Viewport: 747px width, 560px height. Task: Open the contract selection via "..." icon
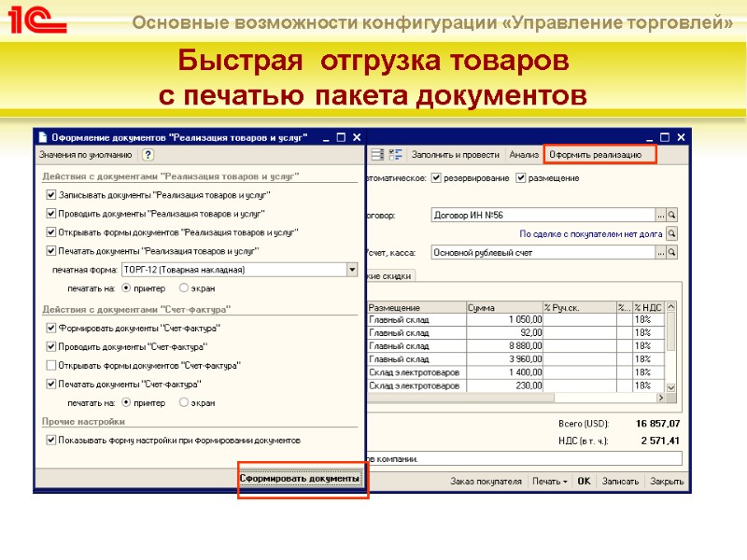[x=661, y=213]
